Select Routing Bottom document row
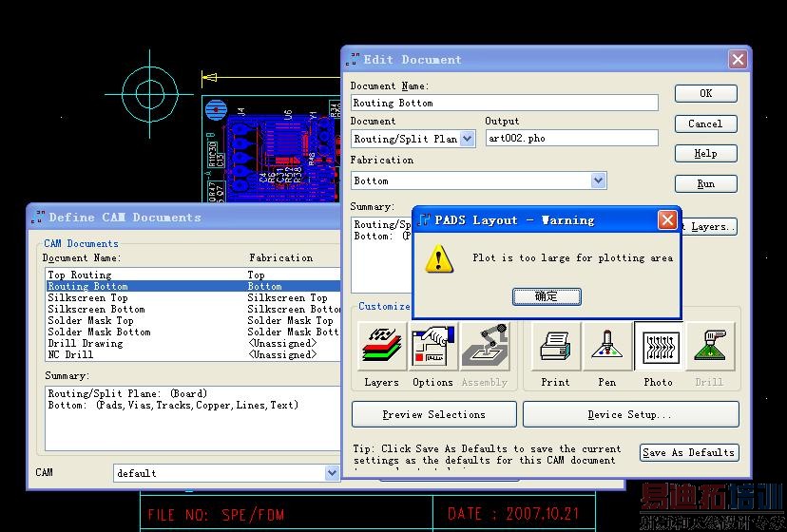Viewport: 787px width, 532px height. (193, 286)
